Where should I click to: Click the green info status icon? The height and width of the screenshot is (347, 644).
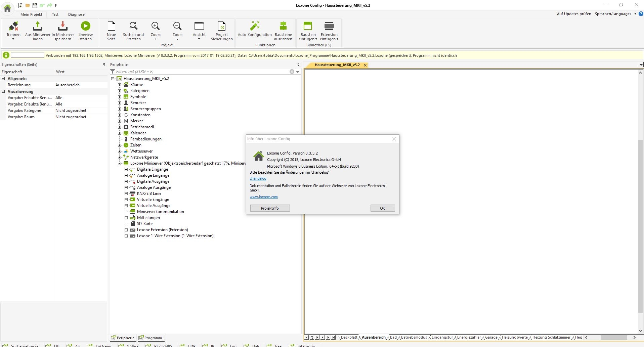click(6, 55)
